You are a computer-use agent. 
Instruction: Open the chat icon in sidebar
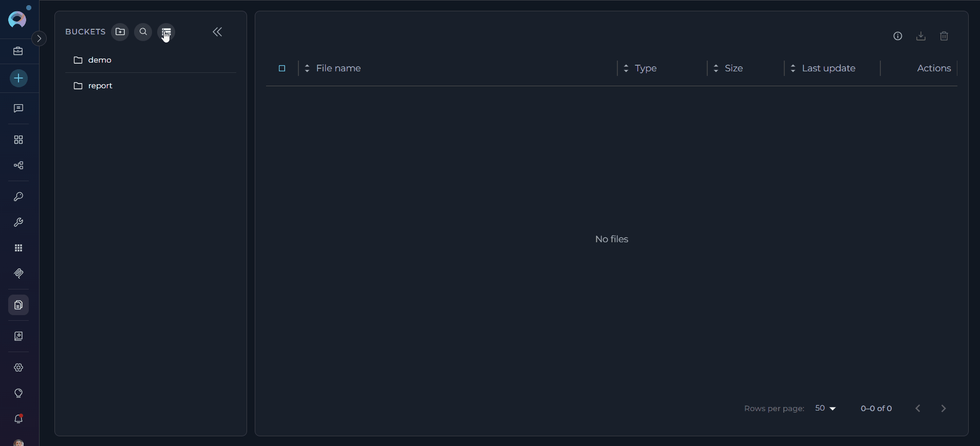pyautogui.click(x=18, y=108)
